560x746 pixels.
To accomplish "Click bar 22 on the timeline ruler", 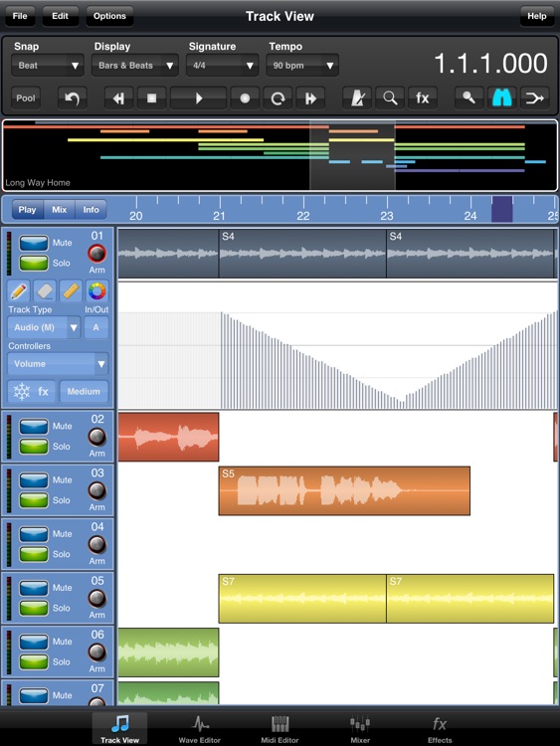I will (x=303, y=216).
